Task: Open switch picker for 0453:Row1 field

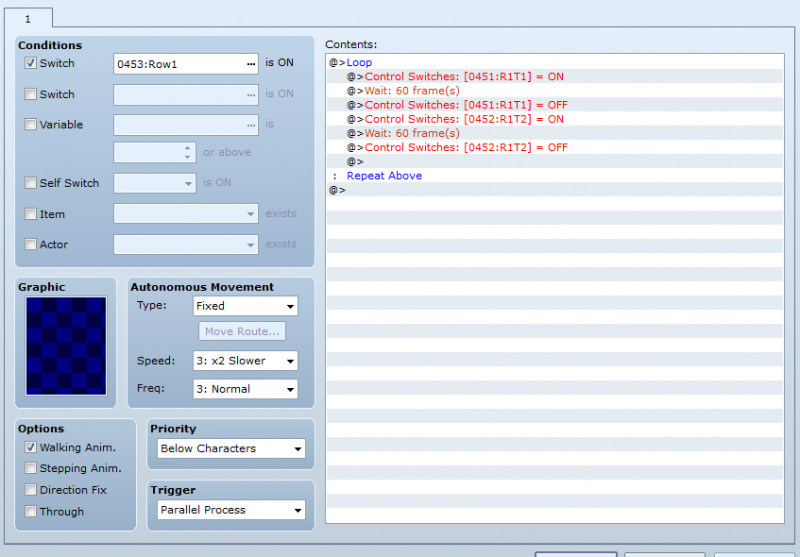Action: click(251, 64)
